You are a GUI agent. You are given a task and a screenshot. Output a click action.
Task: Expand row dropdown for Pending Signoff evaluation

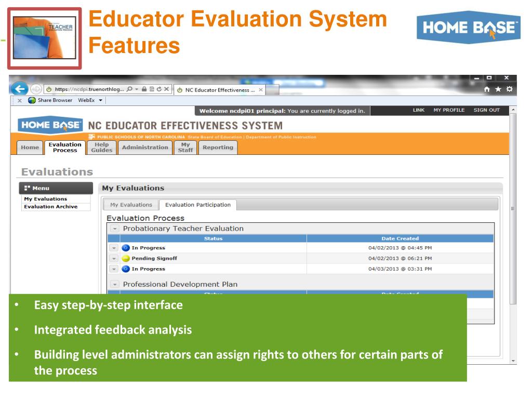coord(114,259)
